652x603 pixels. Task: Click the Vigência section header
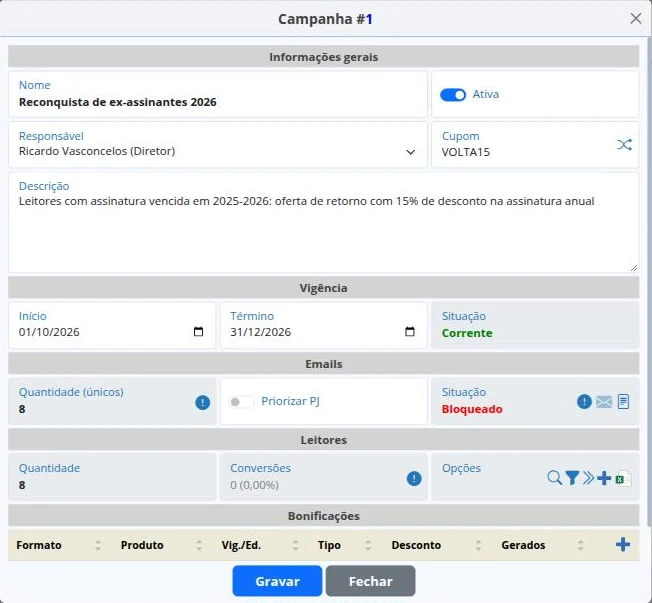(x=324, y=288)
